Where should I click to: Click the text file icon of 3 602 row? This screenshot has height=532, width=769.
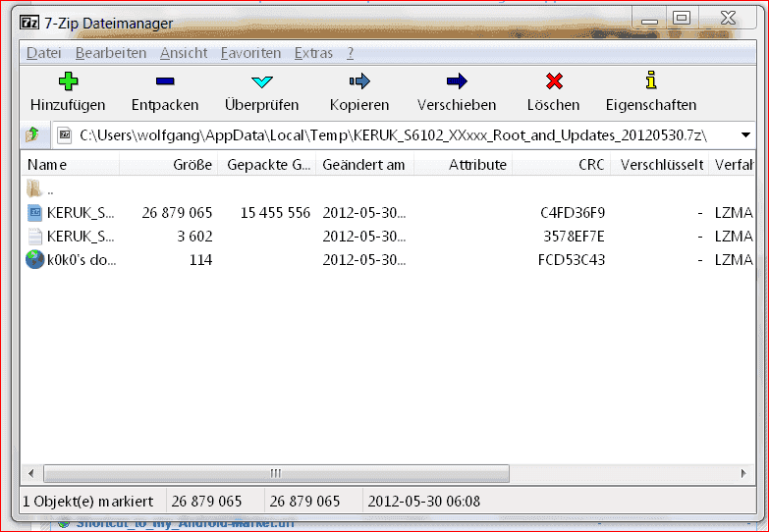coord(34,237)
